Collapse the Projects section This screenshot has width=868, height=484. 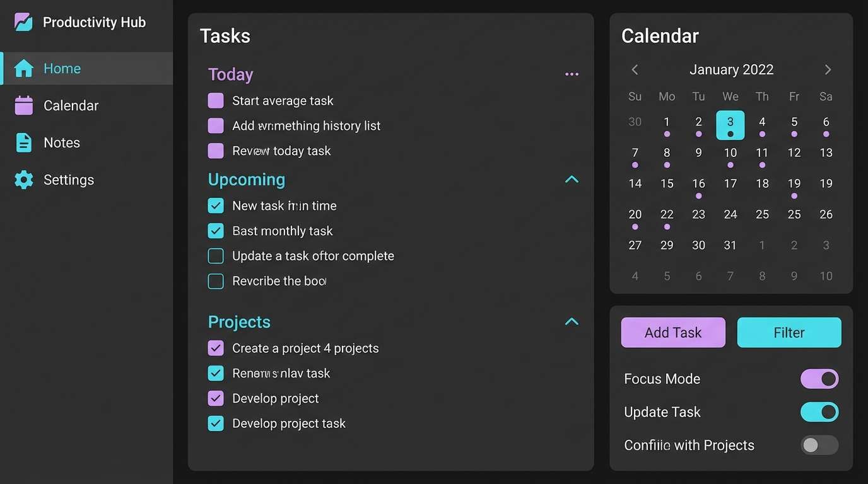572,321
